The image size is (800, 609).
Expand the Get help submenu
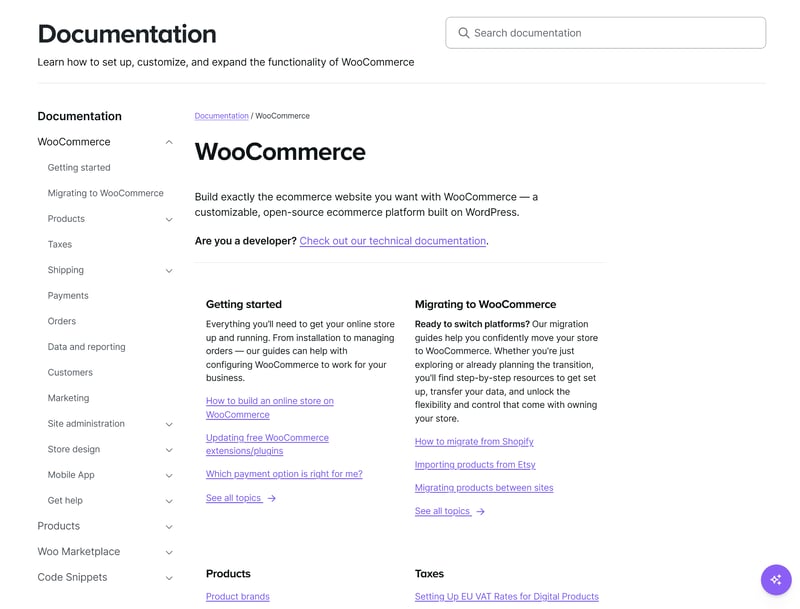tap(169, 501)
